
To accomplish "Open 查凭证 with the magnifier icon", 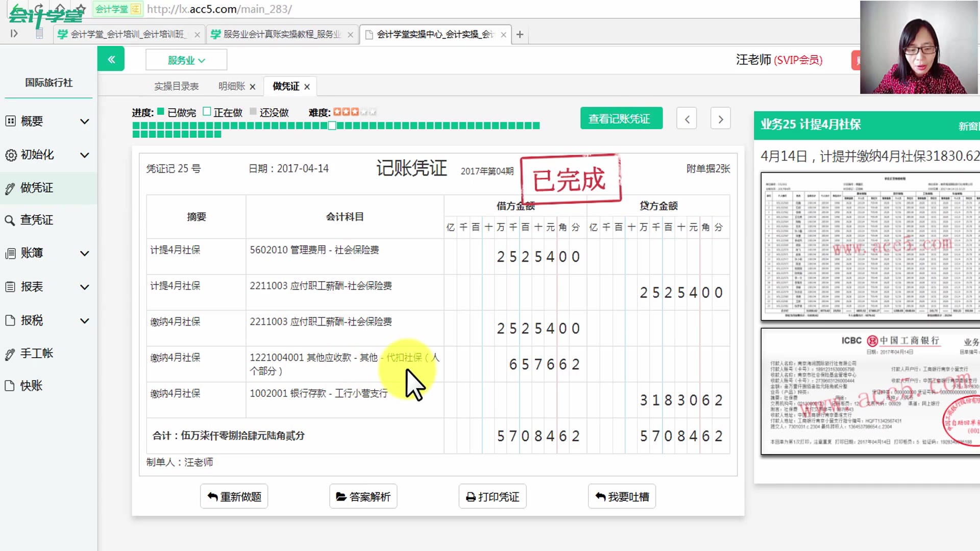I will pos(11,220).
